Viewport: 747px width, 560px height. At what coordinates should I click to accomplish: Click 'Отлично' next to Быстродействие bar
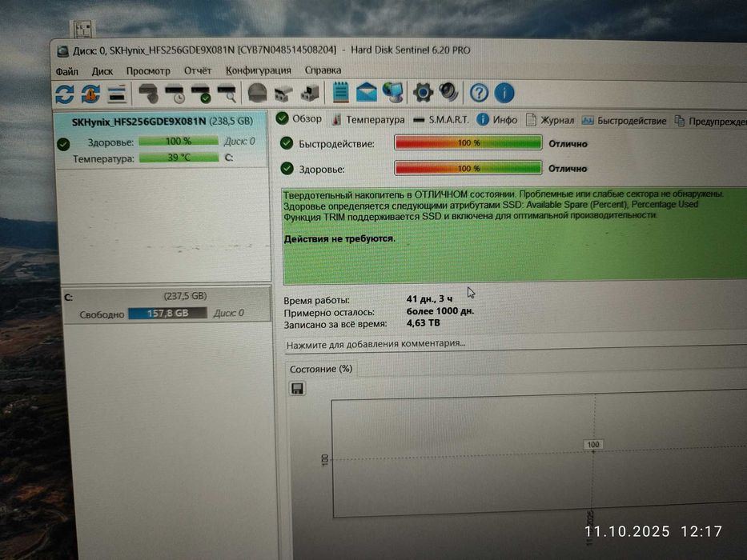(x=568, y=143)
